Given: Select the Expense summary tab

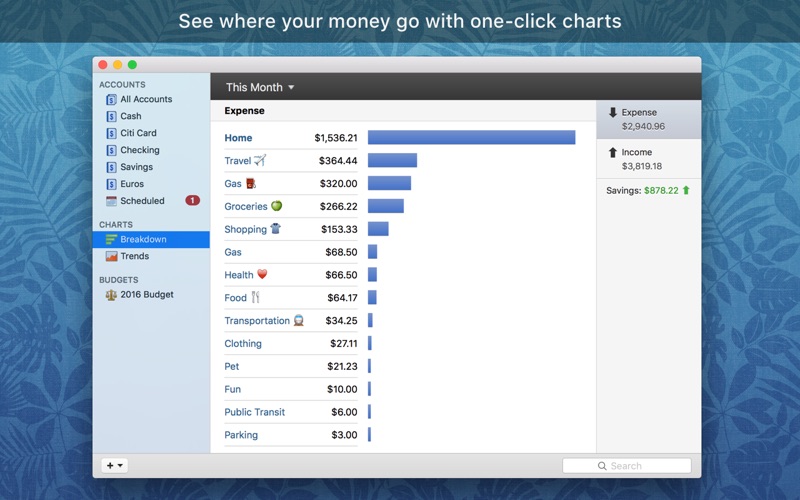Looking at the screenshot, I should coord(648,119).
